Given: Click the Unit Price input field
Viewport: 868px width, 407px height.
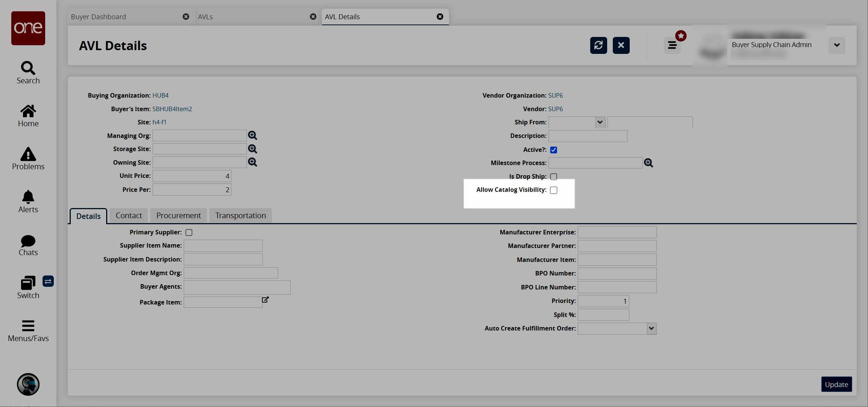Looking at the screenshot, I should (x=192, y=176).
